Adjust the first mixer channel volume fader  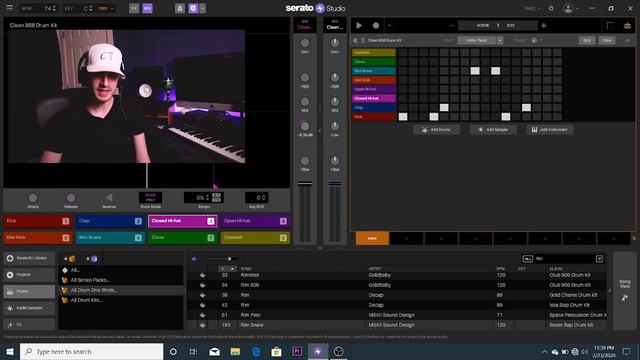click(304, 184)
